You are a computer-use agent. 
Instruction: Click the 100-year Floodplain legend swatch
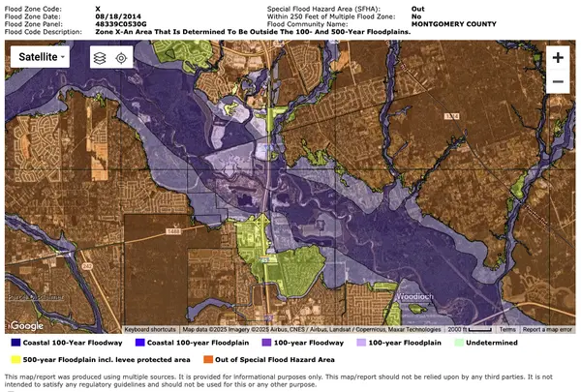[x=361, y=343]
